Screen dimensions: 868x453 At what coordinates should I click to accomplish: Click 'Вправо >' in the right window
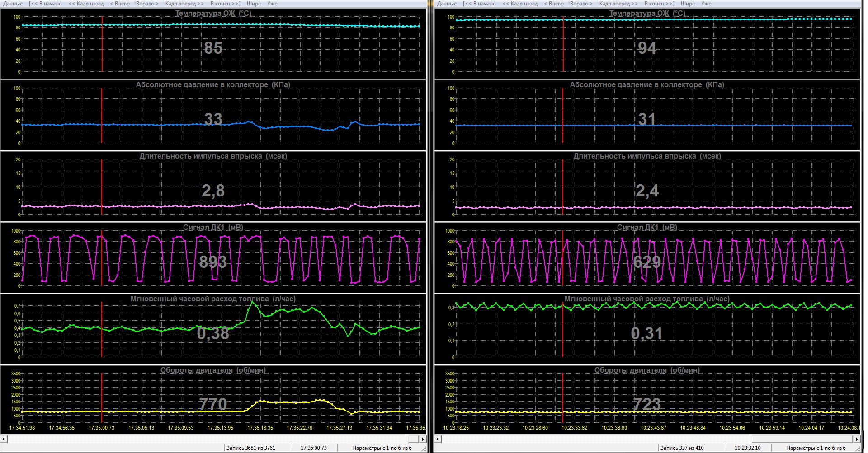click(581, 4)
